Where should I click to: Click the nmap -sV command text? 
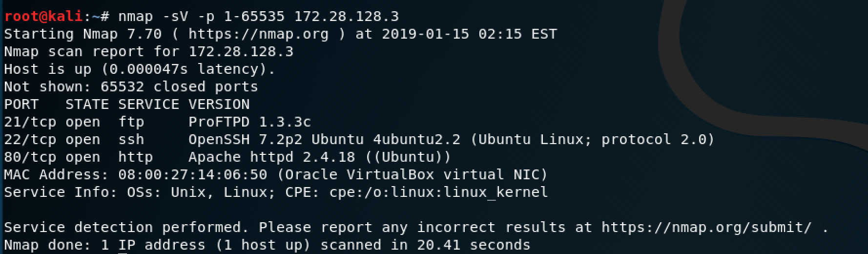coord(153,17)
